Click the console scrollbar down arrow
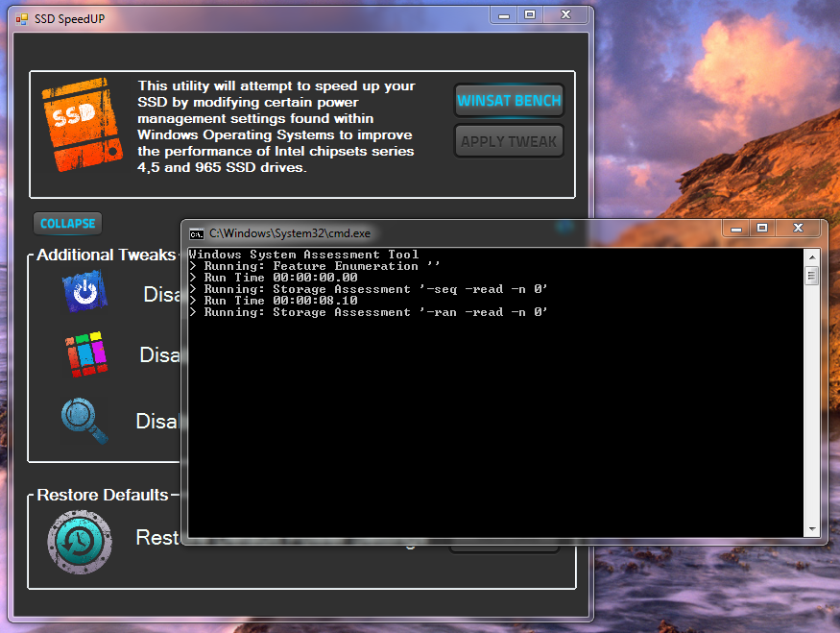The width and height of the screenshot is (840, 633). click(x=812, y=529)
